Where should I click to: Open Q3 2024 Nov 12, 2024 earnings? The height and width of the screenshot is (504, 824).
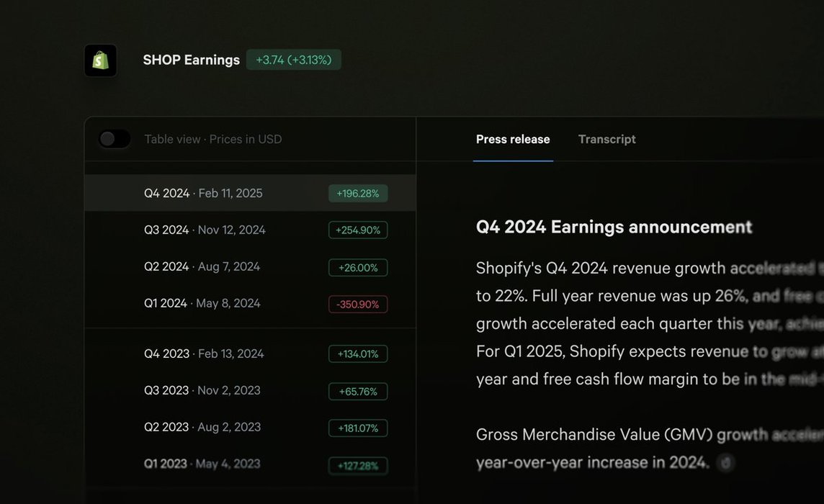tap(205, 230)
